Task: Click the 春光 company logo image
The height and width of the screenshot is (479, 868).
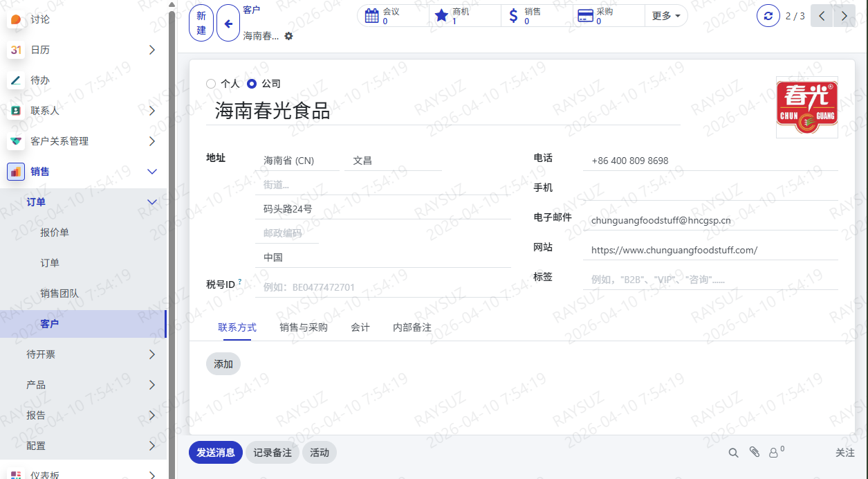Action: 807,107
